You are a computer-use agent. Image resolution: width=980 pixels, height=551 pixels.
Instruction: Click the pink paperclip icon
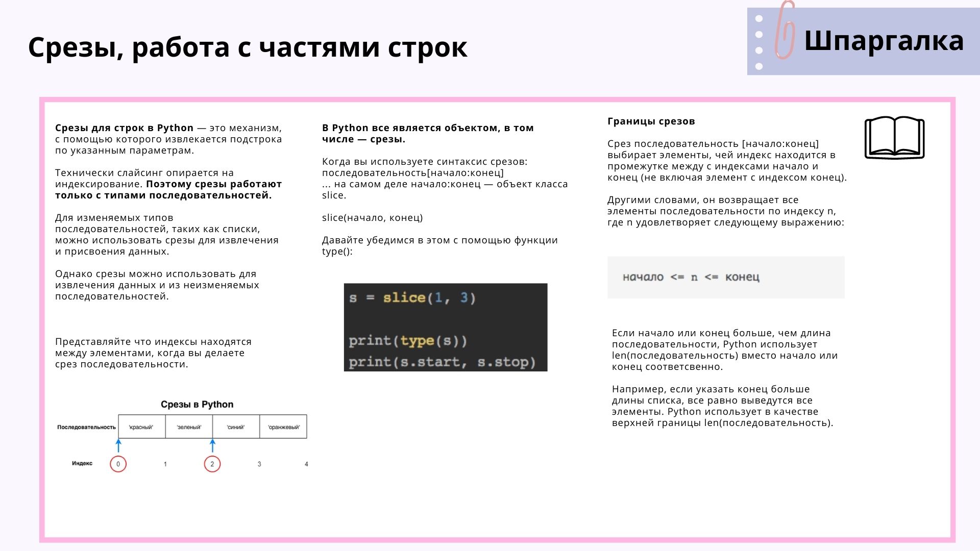pos(785,31)
